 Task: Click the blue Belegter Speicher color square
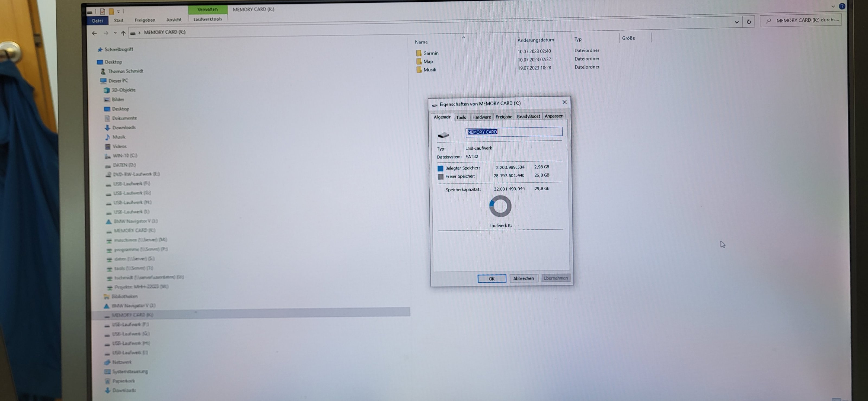pyautogui.click(x=440, y=168)
